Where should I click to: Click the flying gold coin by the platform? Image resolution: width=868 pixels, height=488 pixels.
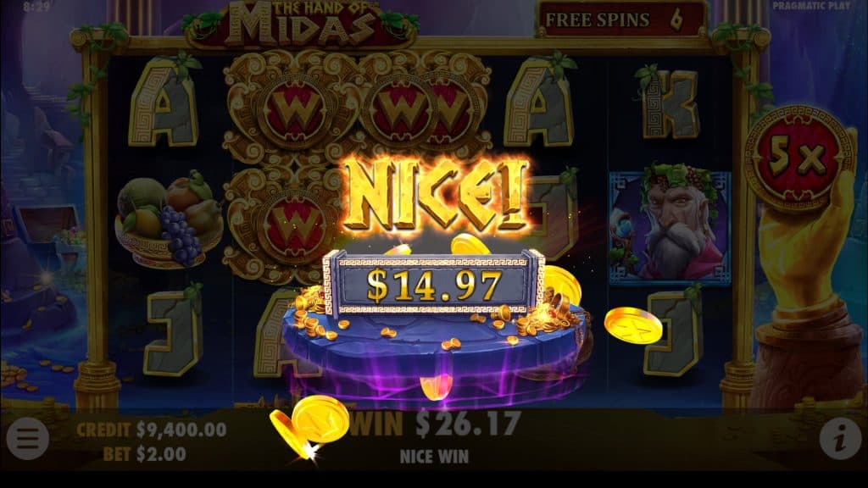point(632,326)
